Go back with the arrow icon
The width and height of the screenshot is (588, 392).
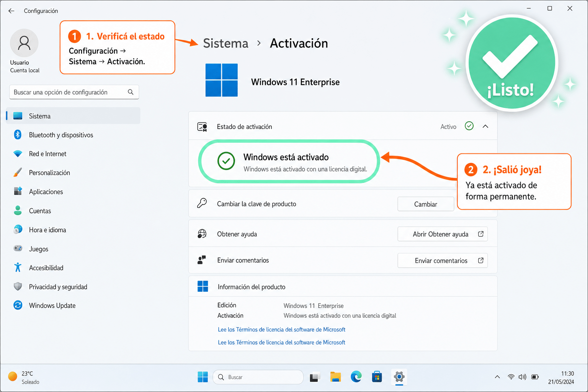(x=11, y=11)
